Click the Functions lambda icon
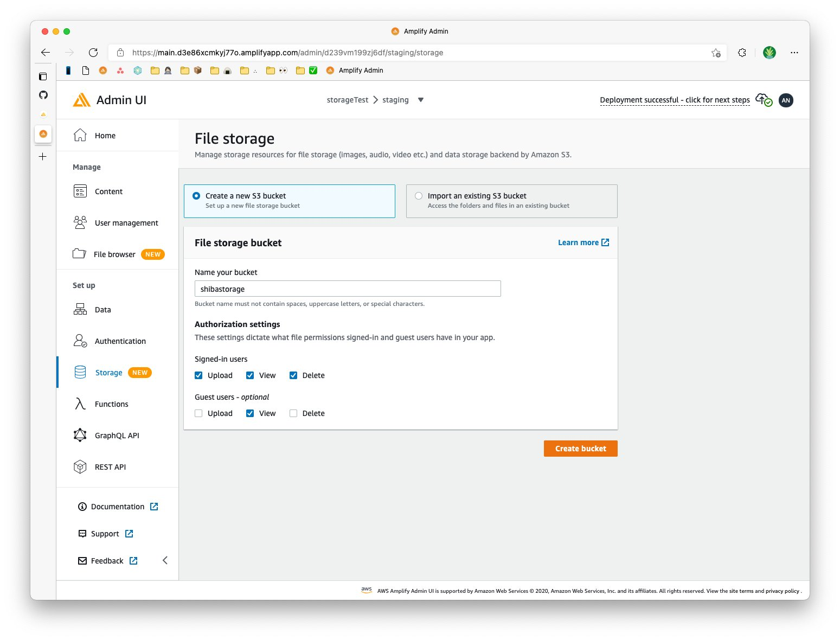Screen dimensions: 840x640 [80, 404]
